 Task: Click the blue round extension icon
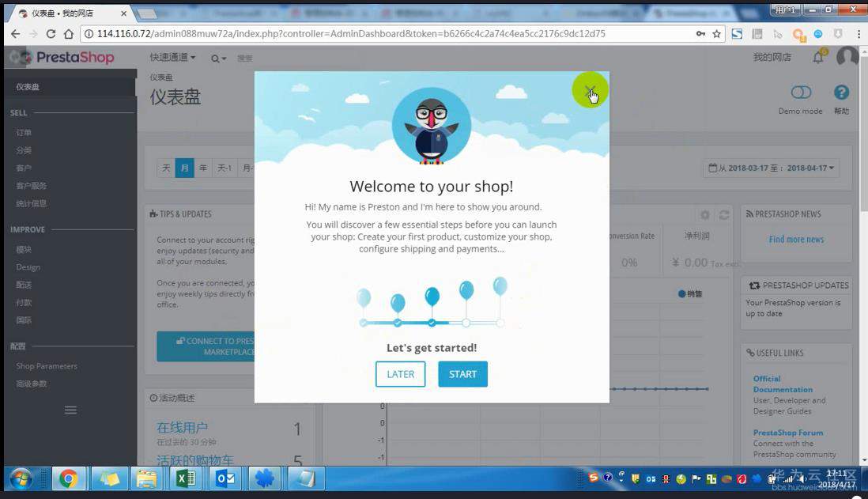[x=818, y=34]
